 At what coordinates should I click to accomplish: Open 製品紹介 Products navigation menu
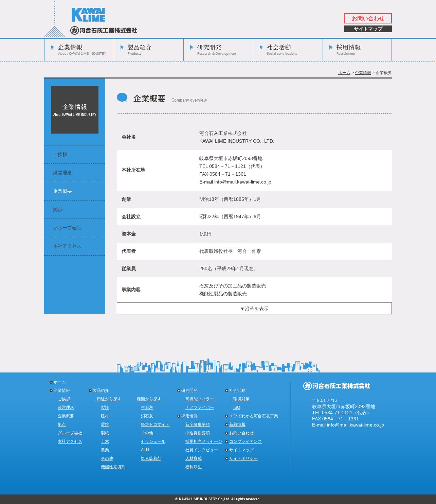pyautogui.click(x=149, y=50)
